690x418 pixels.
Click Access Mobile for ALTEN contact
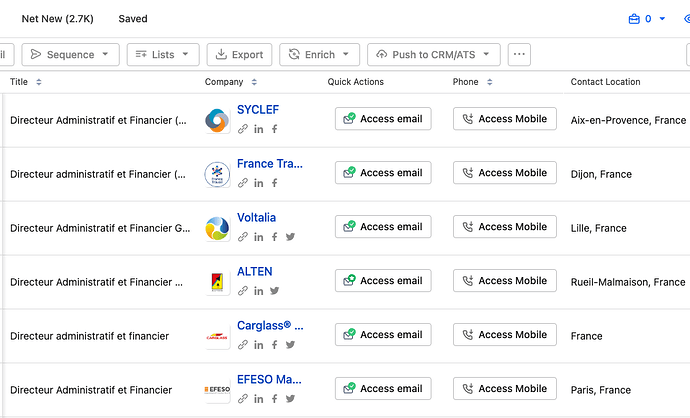(505, 281)
